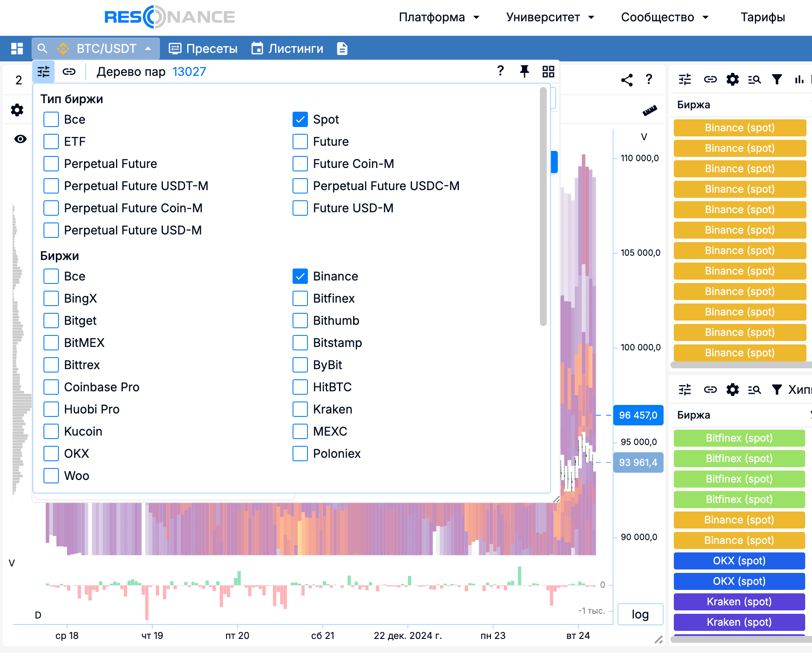Viewport: 812px width, 653px height.
Task: Check Perpetual Future USDT-M
Action: pyautogui.click(x=51, y=186)
